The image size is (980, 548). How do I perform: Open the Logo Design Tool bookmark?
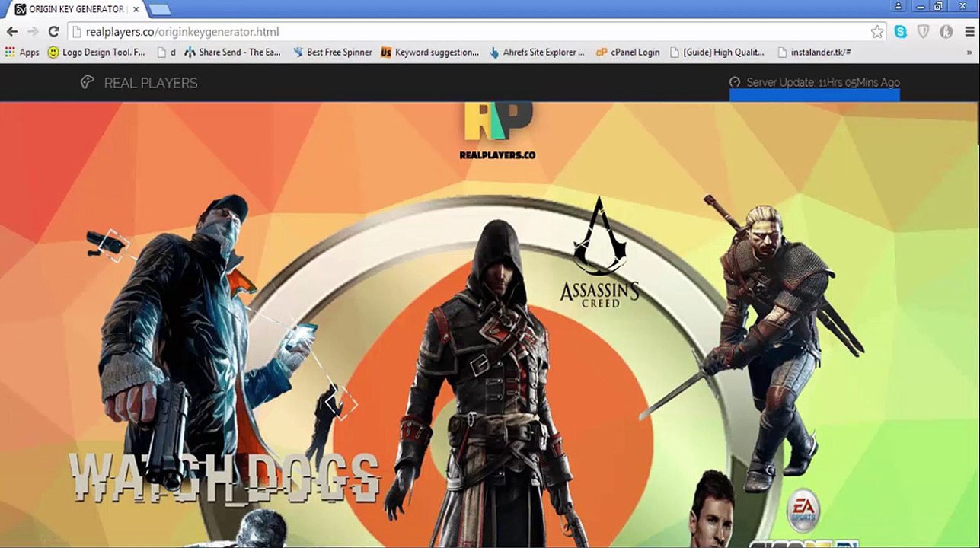point(96,53)
